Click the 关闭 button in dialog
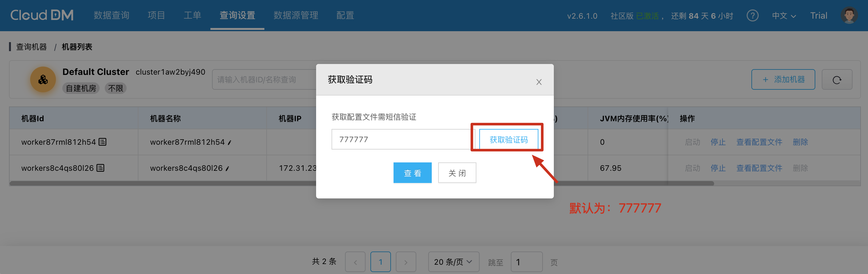The image size is (868, 274). 457,173
